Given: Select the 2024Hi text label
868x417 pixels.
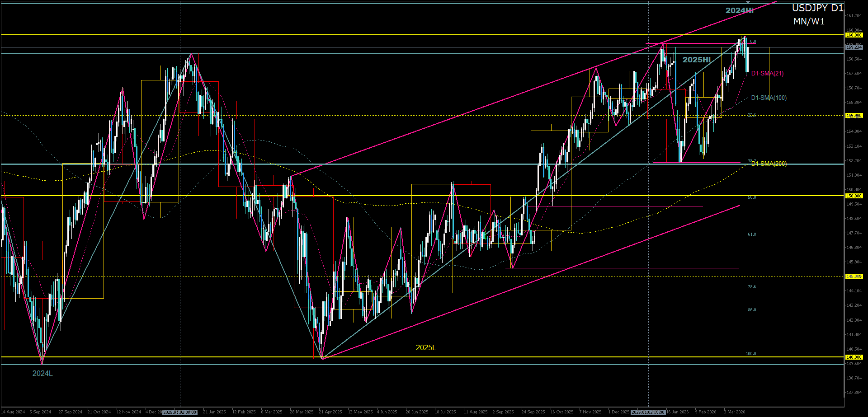Looking at the screenshot, I should pos(739,10).
